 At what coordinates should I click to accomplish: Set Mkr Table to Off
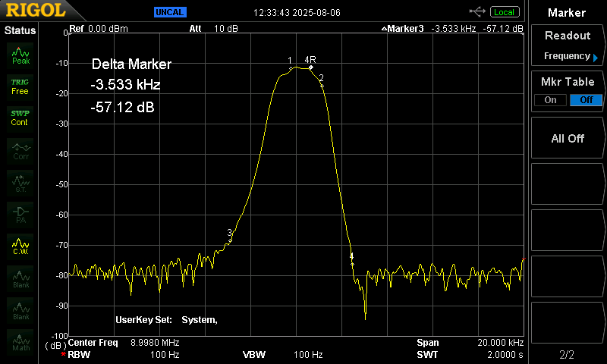click(x=586, y=100)
